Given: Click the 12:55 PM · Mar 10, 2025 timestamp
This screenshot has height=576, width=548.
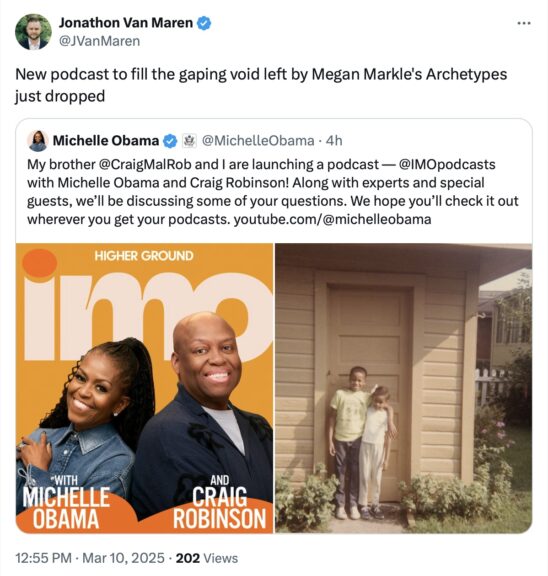Looking at the screenshot, I should click(x=90, y=558).
